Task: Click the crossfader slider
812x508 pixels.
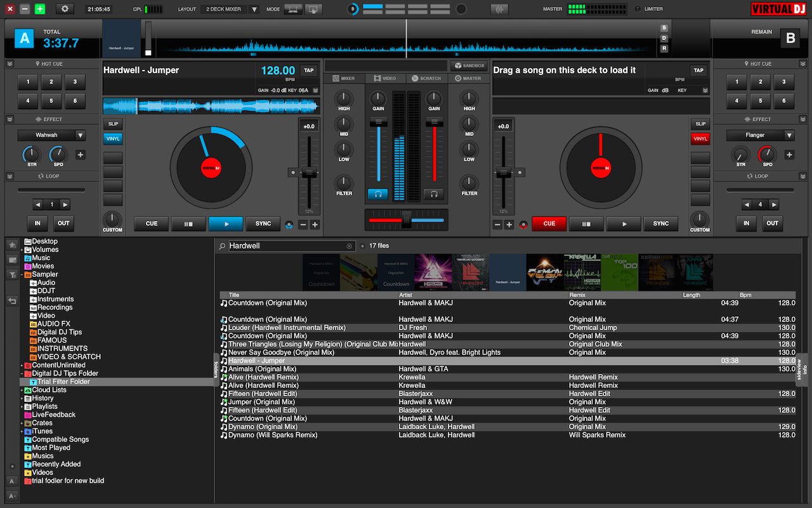Action: point(406,220)
